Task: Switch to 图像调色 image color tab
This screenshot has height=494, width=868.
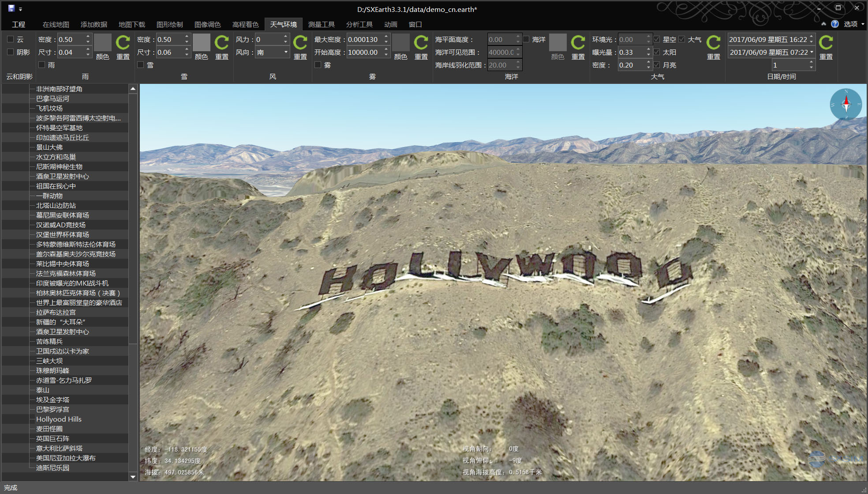Action: [x=208, y=24]
